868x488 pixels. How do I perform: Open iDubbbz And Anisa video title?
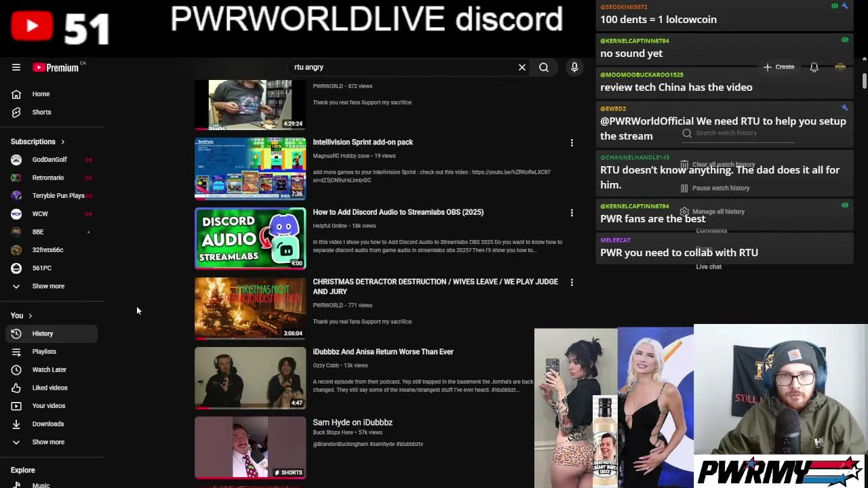(383, 352)
